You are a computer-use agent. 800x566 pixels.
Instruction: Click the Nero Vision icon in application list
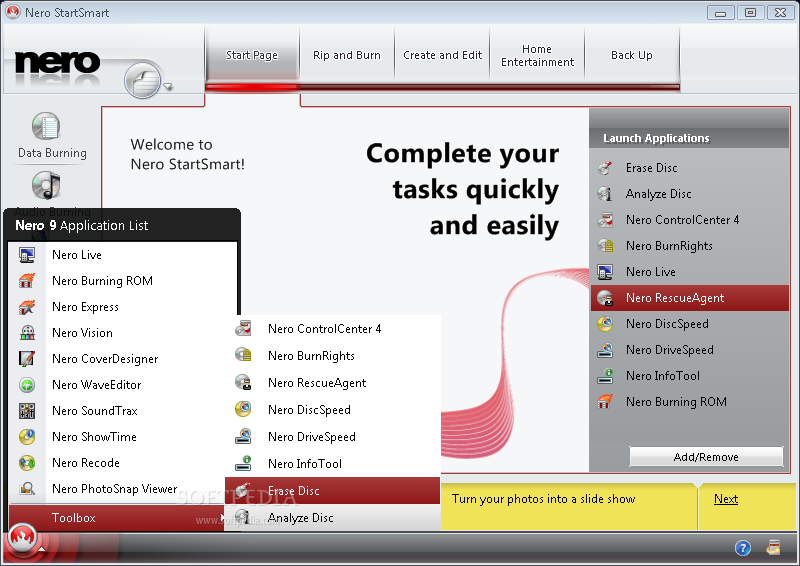(x=28, y=333)
